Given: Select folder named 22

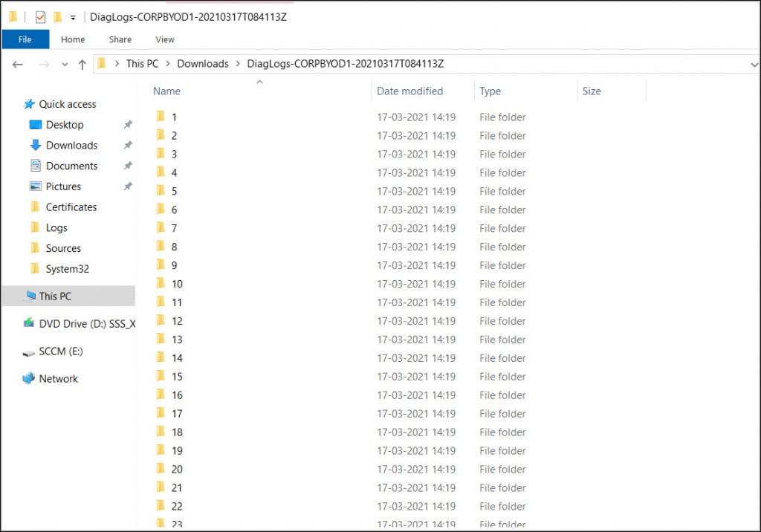Looking at the screenshot, I should pyautogui.click(x=177, y=507).
